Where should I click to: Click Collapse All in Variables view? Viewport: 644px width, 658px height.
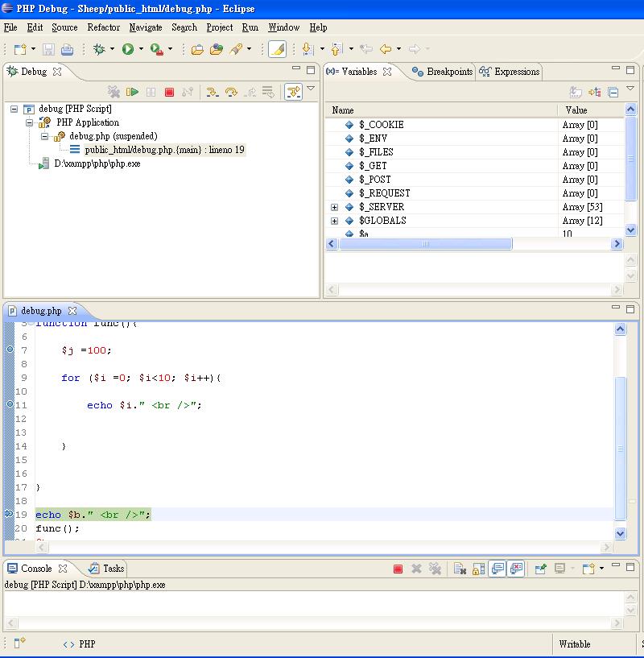tap(613, 92)
